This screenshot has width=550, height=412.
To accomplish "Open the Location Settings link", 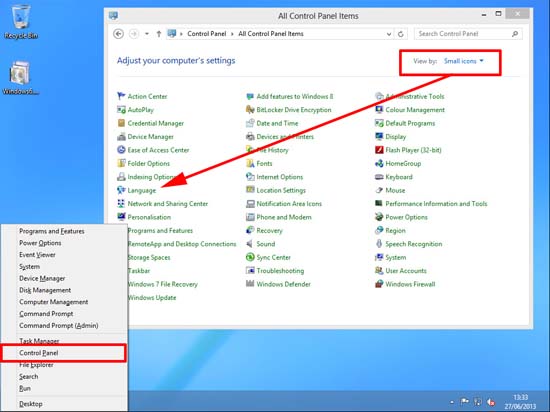I will click(x=281, y=190).
